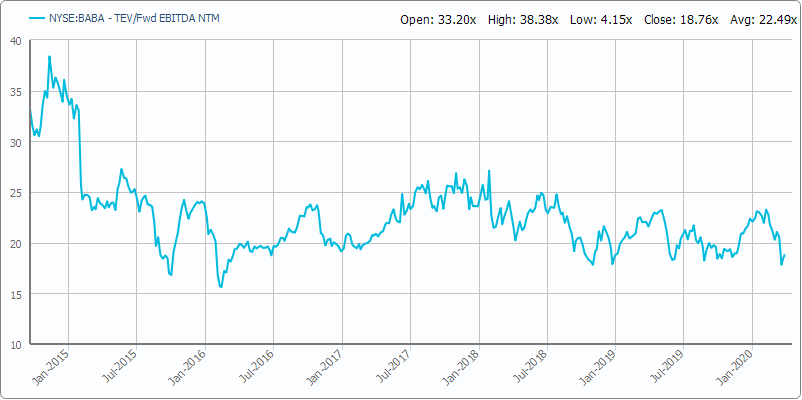
Task: Click the y-axis label 40
Action: coord(17,41)
